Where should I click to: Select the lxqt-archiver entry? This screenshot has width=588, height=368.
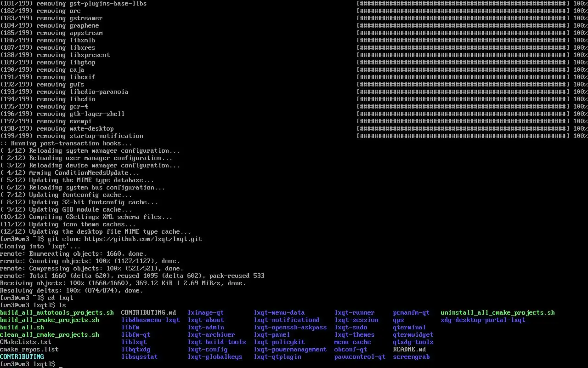[x=211, y=335]
